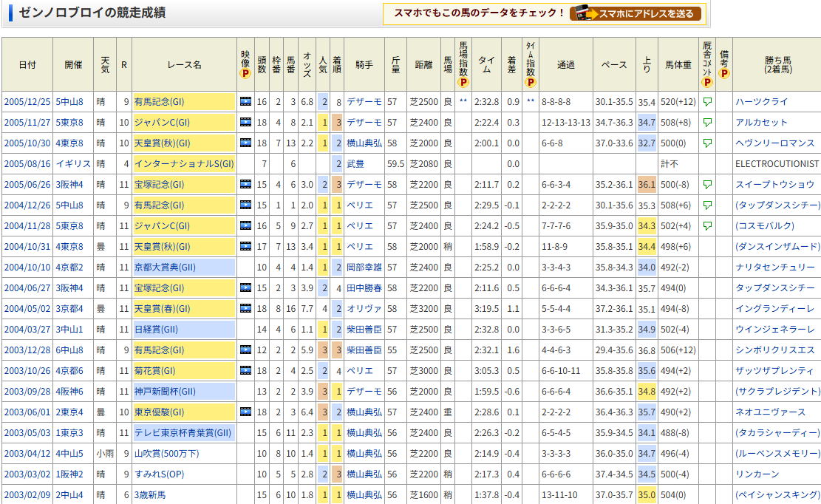Viewport: 821px width, 504px height.
Task: Open the 3歳新馬 debut race link
Action: tap(151, 495)
